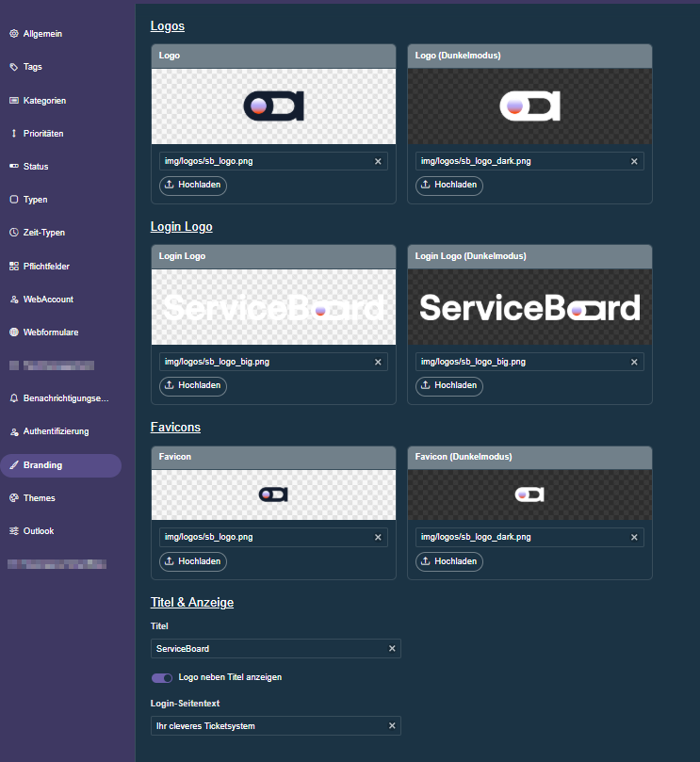Click the Outlook sliders icon
Screen dimensions: 700x762
click(x=14, y=530)
